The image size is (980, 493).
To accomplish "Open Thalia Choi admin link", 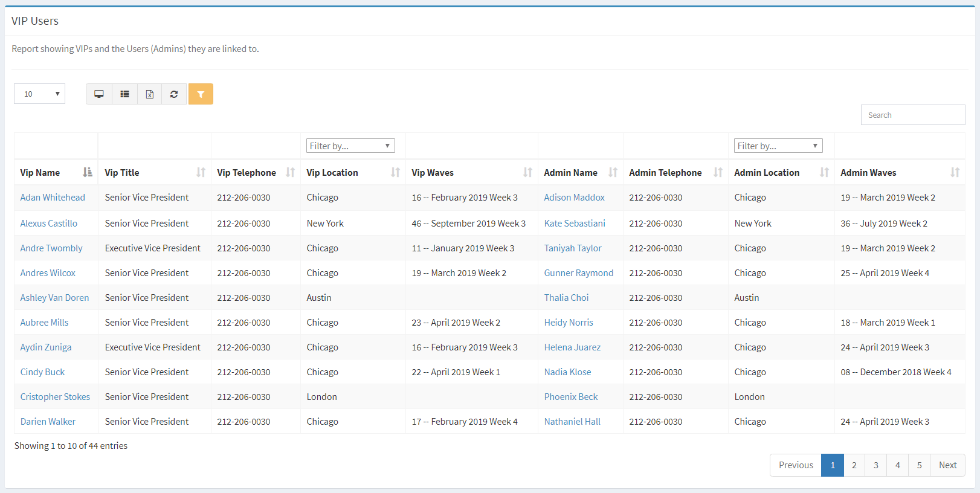I will pyautogui.click(x=566, y=298).
